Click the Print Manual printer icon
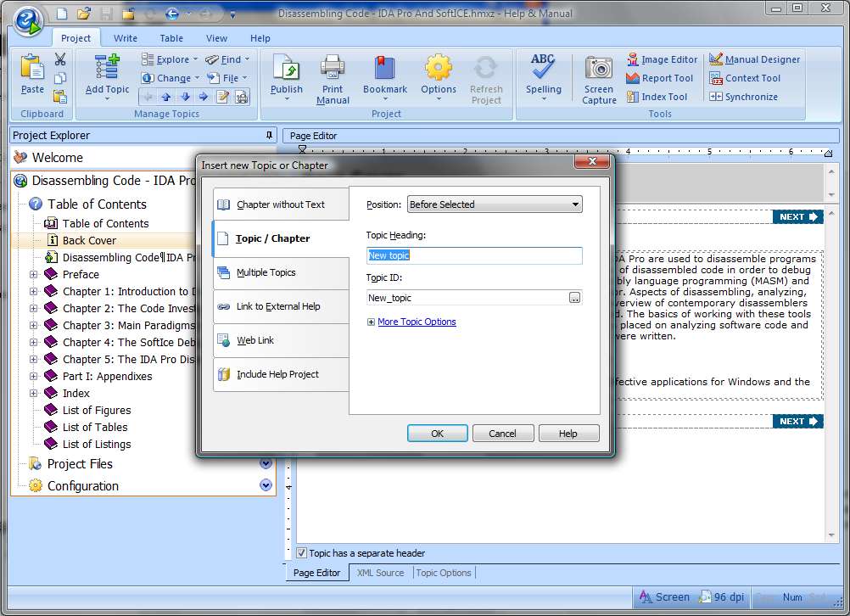This screenshot has height=616, width=850. click(x=333, y=67)
